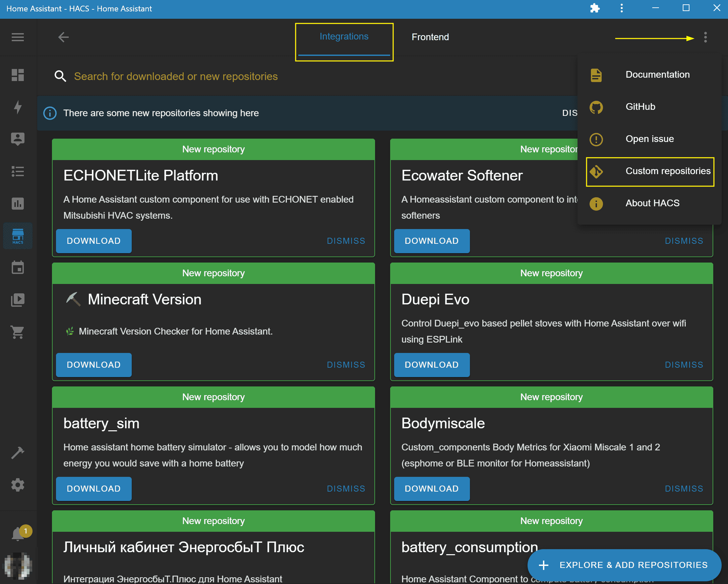Open the Energy lightning bolt sidebar icon

[x=17, y=107]
